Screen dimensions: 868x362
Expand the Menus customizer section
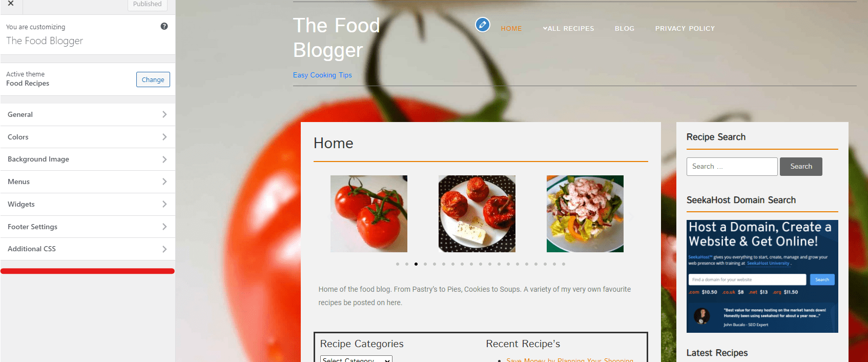pos(88,182)
